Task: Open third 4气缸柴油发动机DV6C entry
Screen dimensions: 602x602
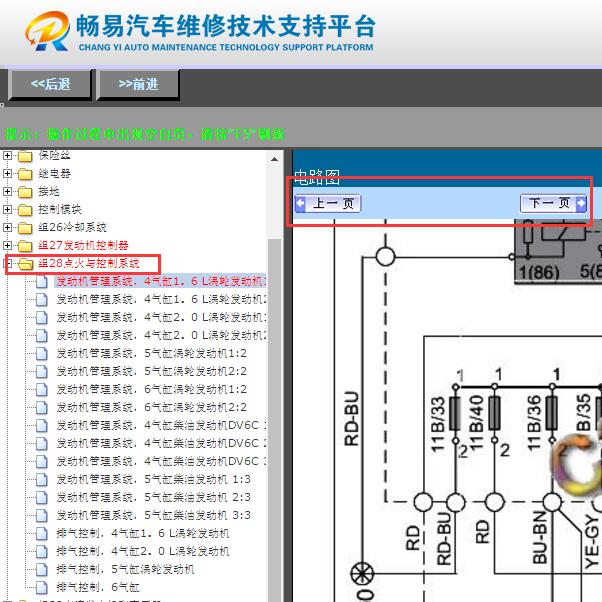Action: 161,461
